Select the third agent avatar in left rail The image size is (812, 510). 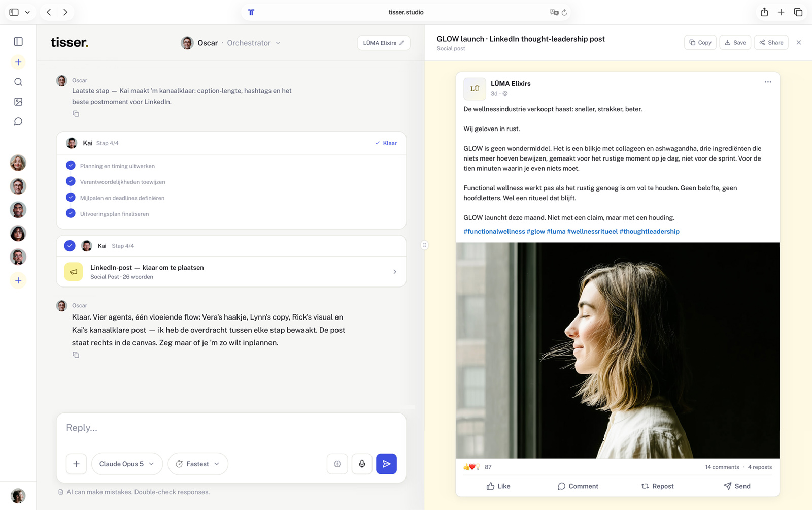[x=18, y=210]
